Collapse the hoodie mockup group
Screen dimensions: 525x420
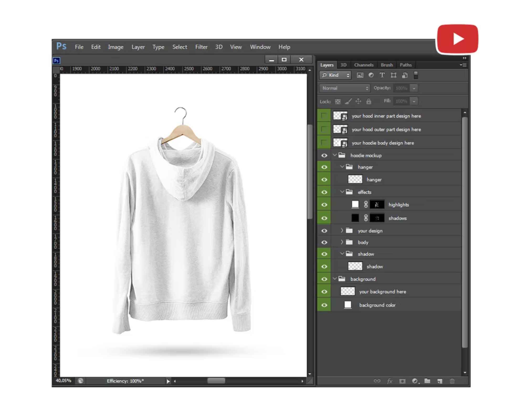coord(334,155)
